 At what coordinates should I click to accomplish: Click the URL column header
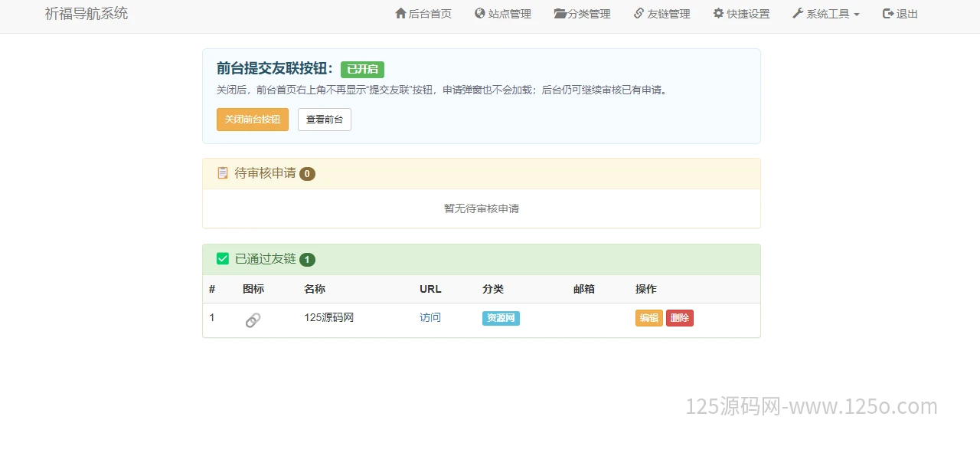[x=430, y=289]
